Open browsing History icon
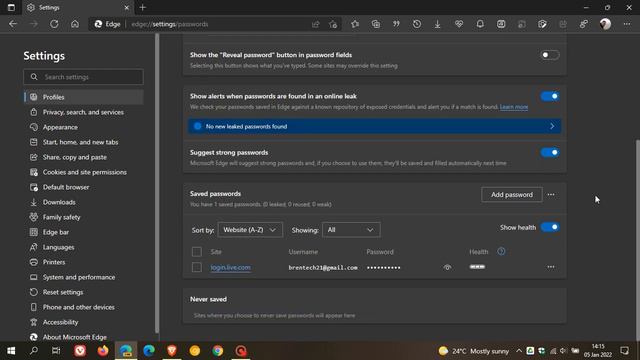640x360 pixels. point(417,24)
